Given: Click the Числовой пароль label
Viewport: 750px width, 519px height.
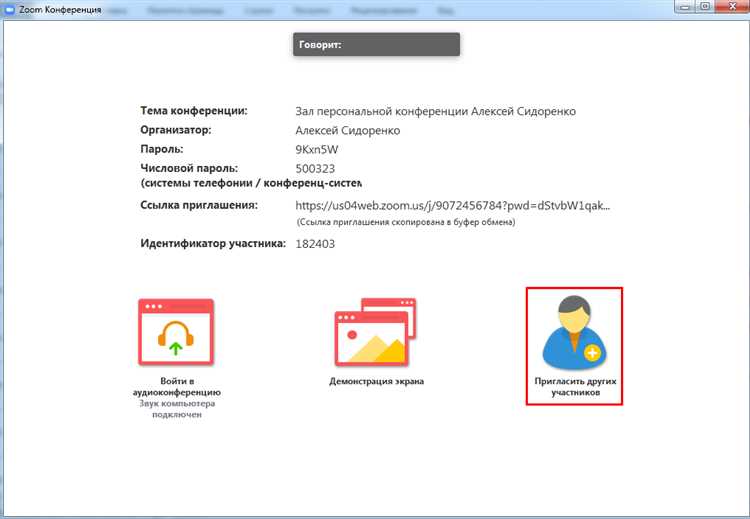Looking at the screenshot, I should coord(189,168).
